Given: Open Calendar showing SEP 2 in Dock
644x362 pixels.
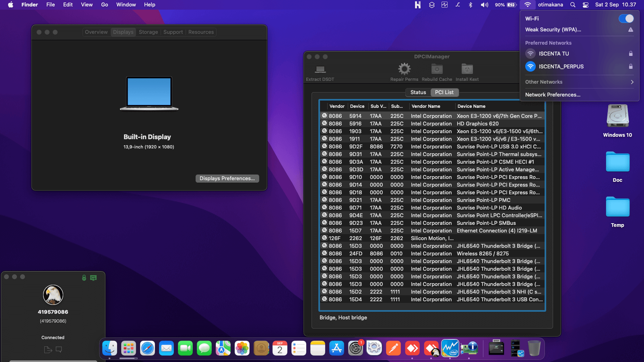Looking at the screenshot, I should click(x=280, y=348).
